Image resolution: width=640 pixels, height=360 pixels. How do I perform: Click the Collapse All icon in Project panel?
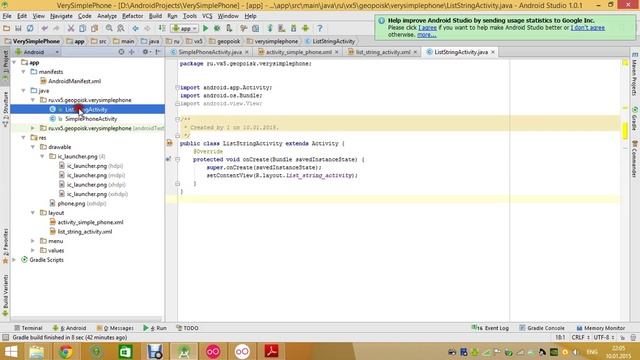click(x=131, y=52)
